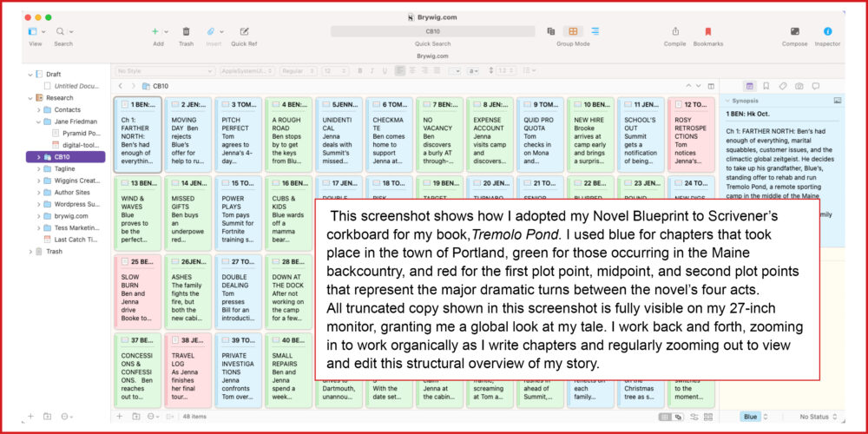
Task: Open the Bookmarks toolbar icon
Action: 708,31
